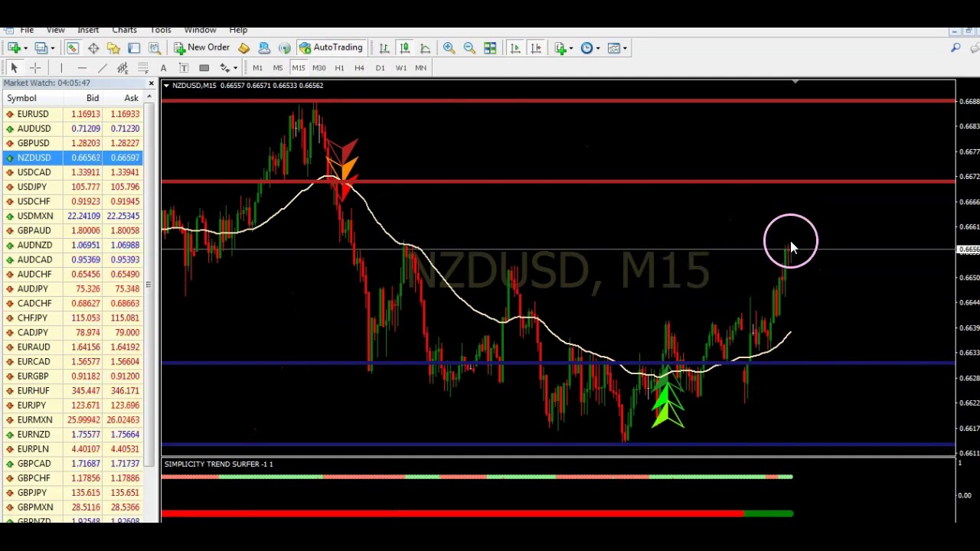The height and width of the screenshot is (551, 980).
Task: Switch chart to bar chart style
Action: 384,48
